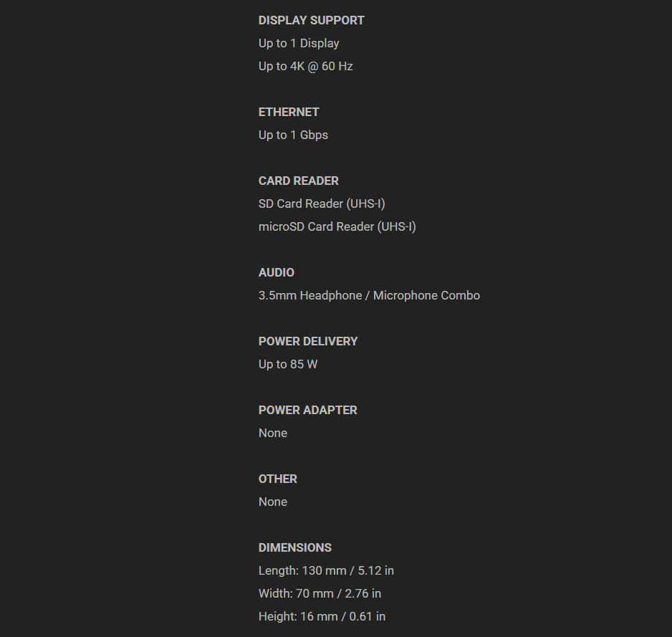This screenshot has height=637, width=672.
Task: Select the Length 130 mm dimension line
Action: tap(326, 570)
